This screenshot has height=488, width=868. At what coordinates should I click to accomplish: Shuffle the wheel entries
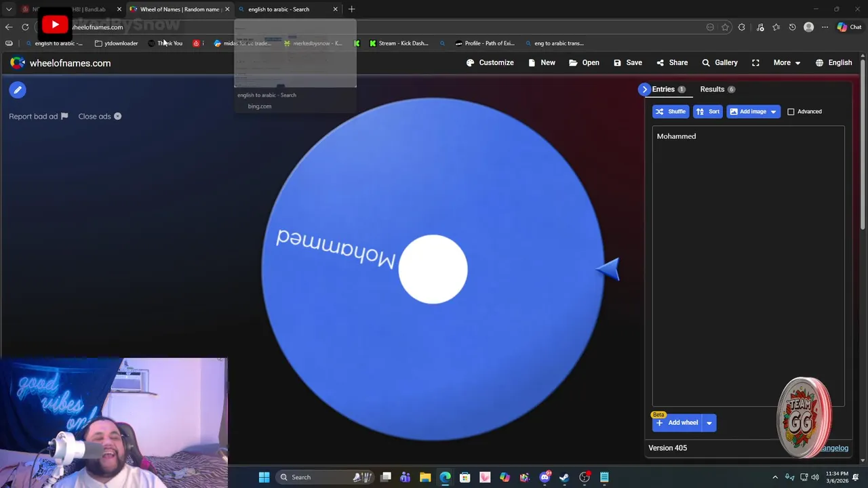(670, 111)
